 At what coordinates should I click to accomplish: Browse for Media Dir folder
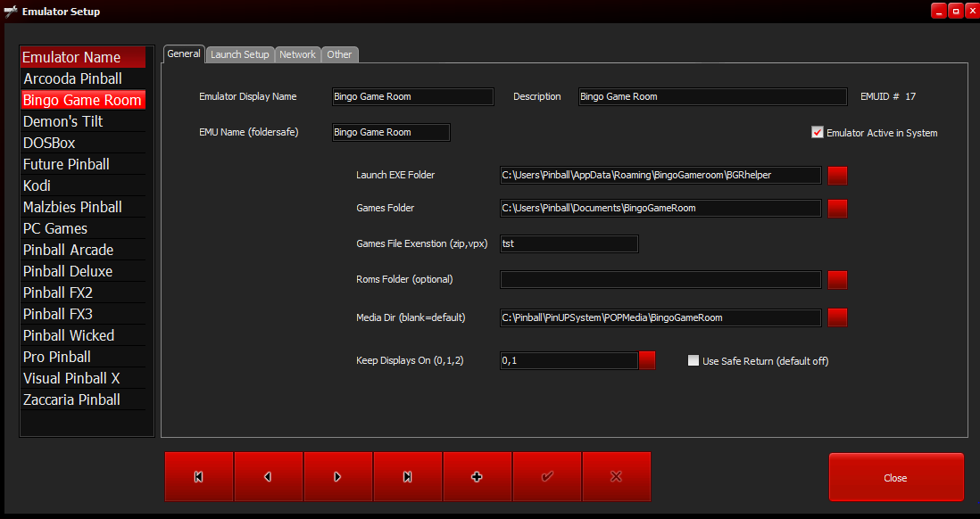[x=837, y=317]
